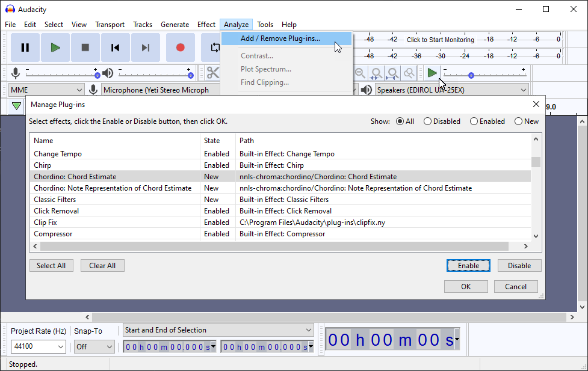
Task: Open the Tools menu
Action: click(265, 25)
